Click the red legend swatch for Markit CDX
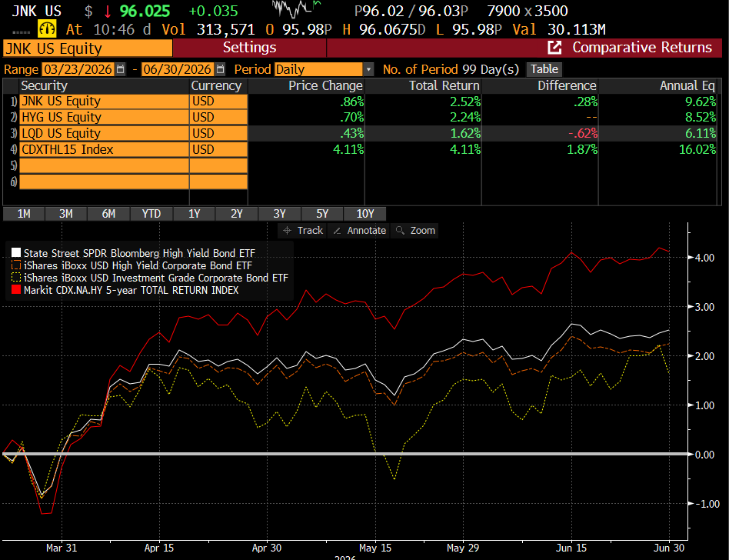The width and height of the screenshot is (729, 560). click(16, 290)
